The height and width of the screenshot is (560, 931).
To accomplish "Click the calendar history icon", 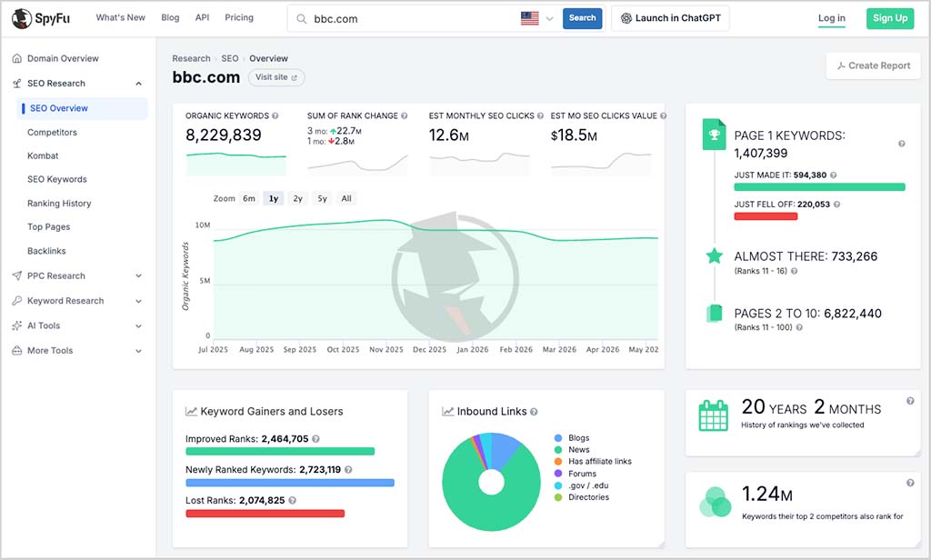I will coord(713,415).
